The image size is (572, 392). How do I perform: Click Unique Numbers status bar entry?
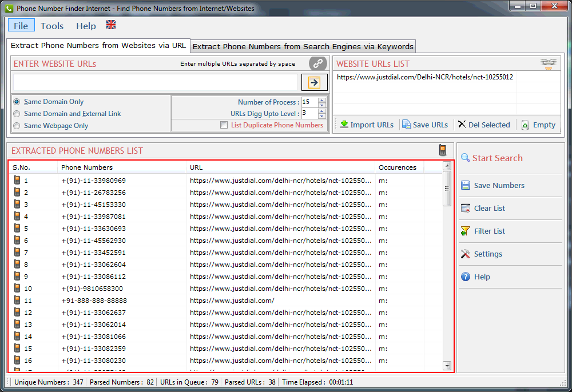click(x=49, y=382)
